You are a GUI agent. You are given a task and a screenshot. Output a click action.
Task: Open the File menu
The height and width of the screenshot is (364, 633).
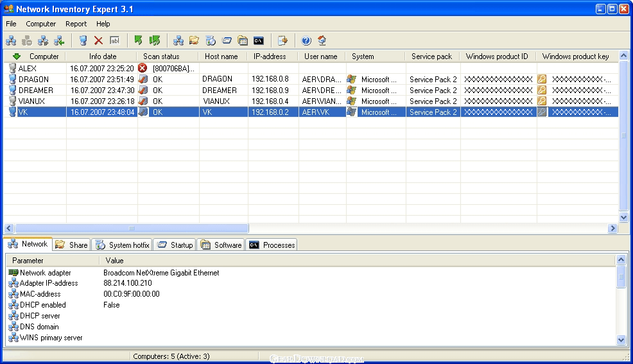(11, 24)
